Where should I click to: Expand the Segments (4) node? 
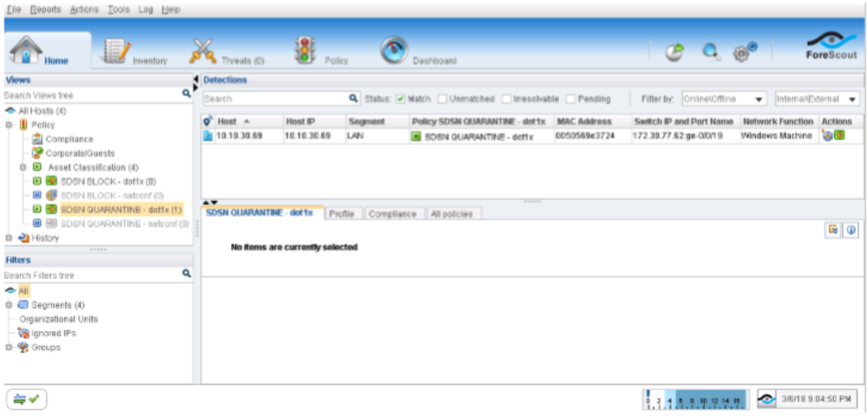[x=9, y=305]
